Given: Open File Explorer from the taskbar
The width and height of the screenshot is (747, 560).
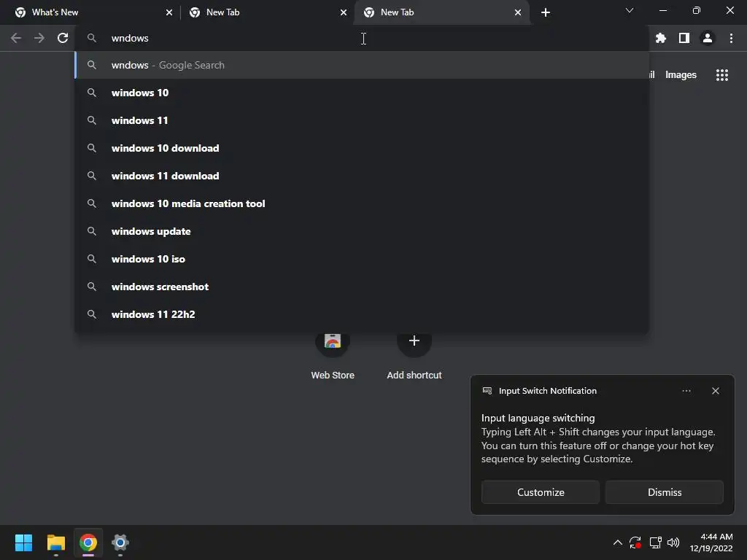Looking at the screenshot, I should [x=55, y=542].
